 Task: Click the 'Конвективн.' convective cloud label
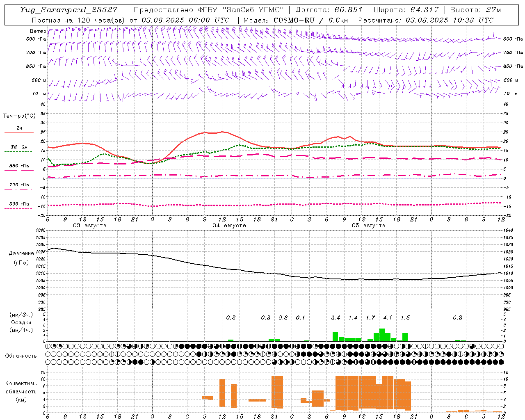(x=21, y=383)
